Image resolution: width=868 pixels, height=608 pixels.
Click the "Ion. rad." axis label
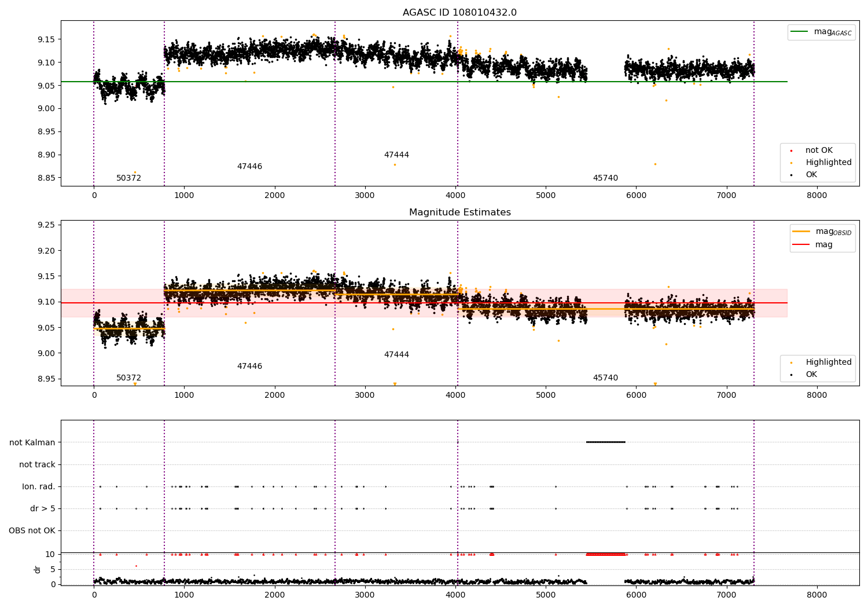pyautogui.click(x=39, y=487)
